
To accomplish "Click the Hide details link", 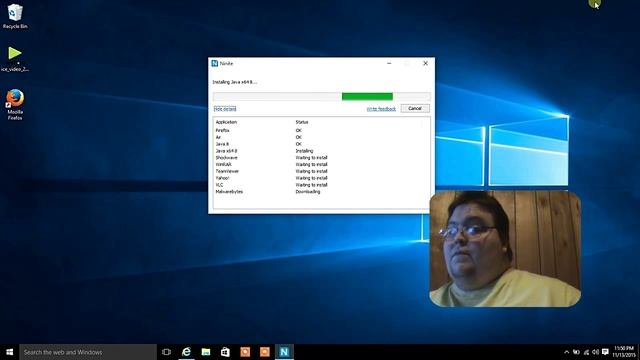I will (225, 109).
